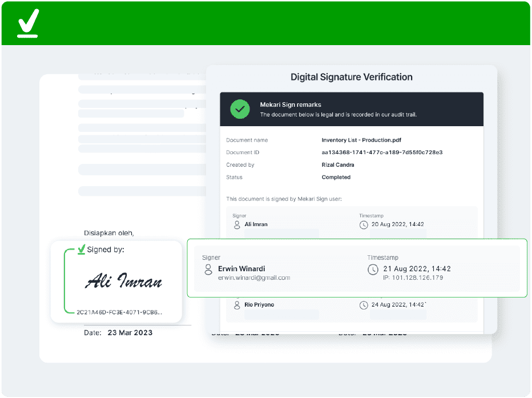The height and width of the screenshot is (398, 532).
Task: Click the clock icon beside 20 Aug 2022
Action: pos(364,224)
